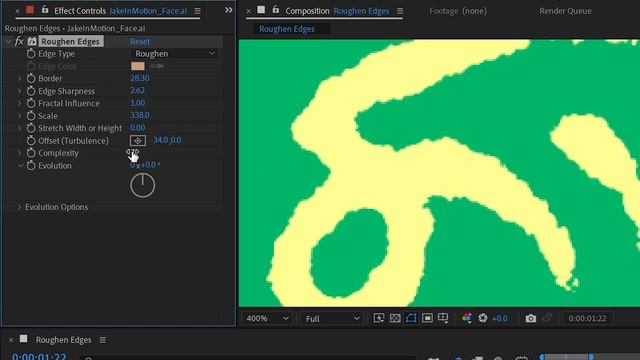Toggle Region of Interest

[x=427, y=318]
